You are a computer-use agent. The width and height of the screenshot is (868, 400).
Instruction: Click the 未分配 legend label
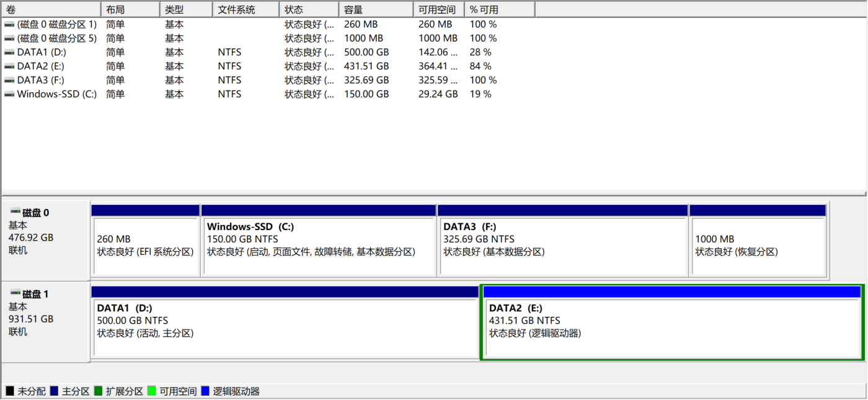(x=32, y=391)
